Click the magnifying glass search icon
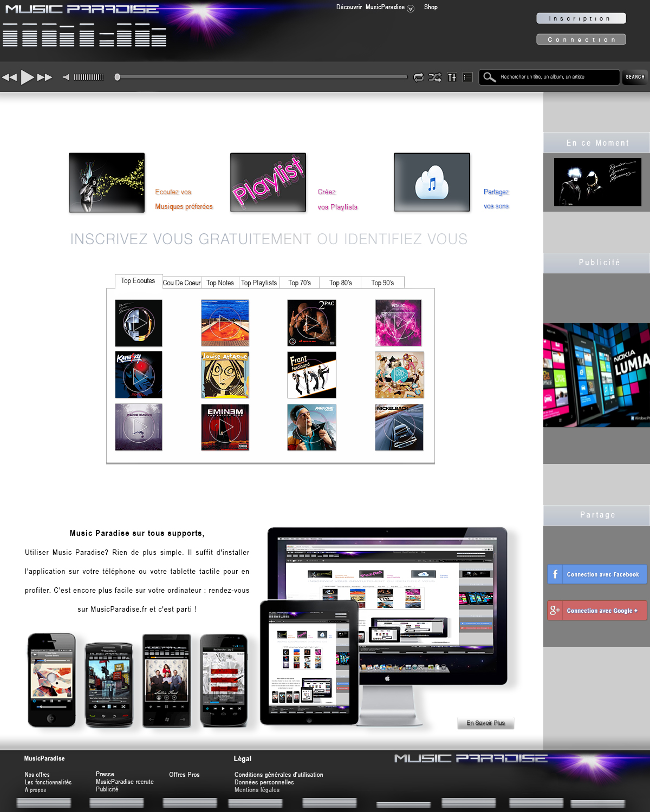650x812 pixels. (489, 77)
